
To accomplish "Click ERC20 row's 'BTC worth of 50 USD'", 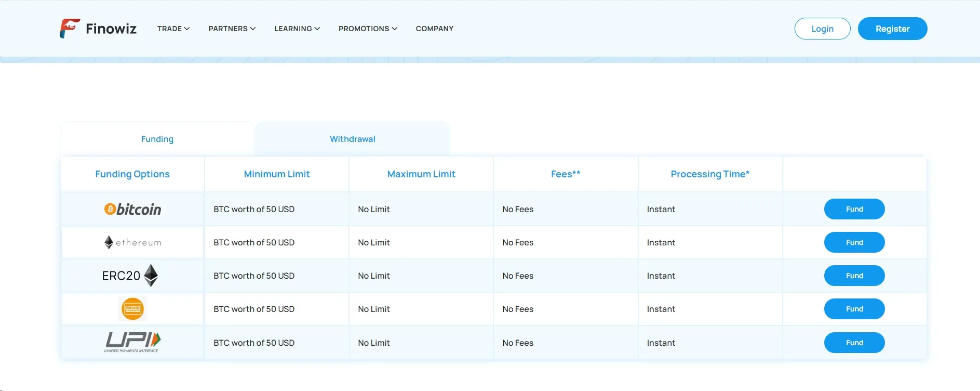I will coord(254,276).
